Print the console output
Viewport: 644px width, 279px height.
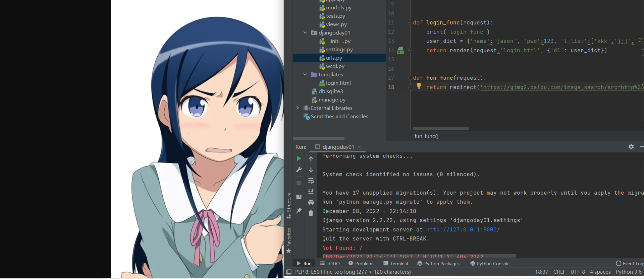311,202
